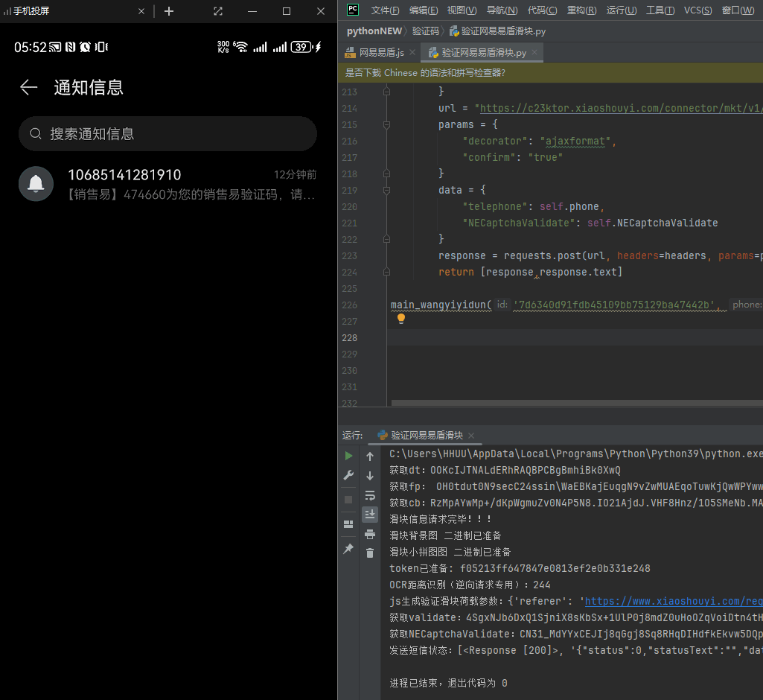Image resolution: width=763 pixels, height=700 pixels.
Task: Open the pythonNEW breadcrumb dropdown
Action: click(x=374, y=31)
